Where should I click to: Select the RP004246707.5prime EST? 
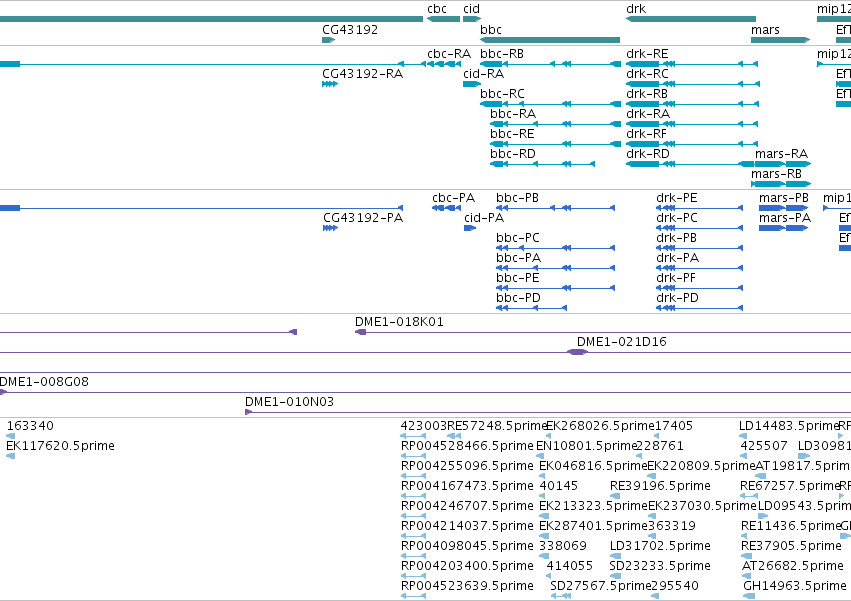(413, 516)
